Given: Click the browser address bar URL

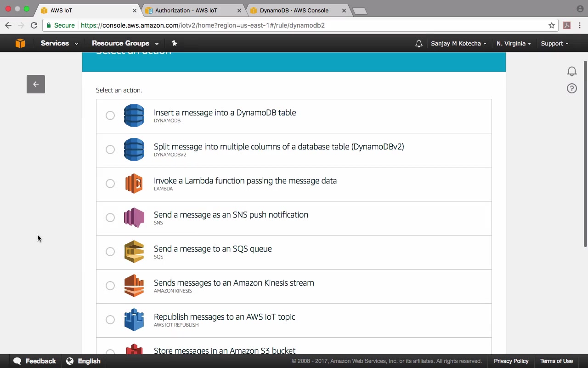Looking at the screenshot, I should [203, 25].
